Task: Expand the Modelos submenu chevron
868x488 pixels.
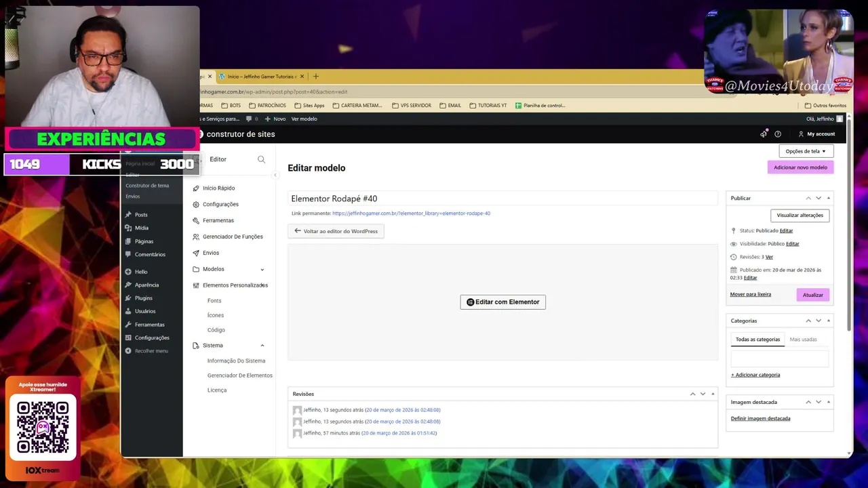Action: 262,270
